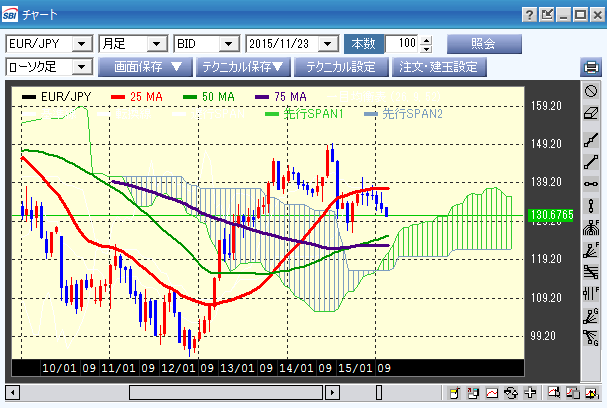The height and width of the screenshot is (408, 607).
Task: Click the 99.20 price axis label
Action: point(543,336)
